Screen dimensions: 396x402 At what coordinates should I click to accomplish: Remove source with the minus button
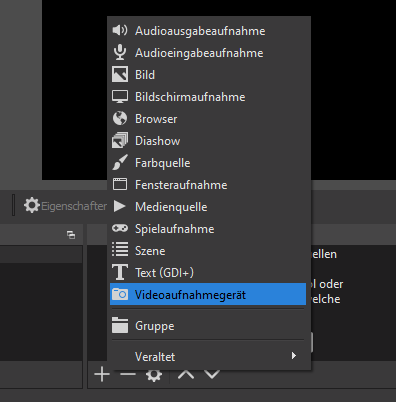pyautogui.click(x=128, y=374)
